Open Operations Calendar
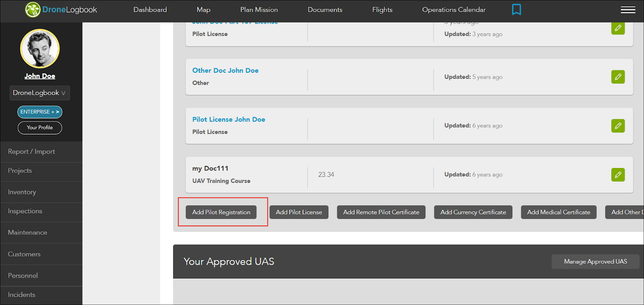This screenshot has width=644, height=305. click(x=454, y=10)
